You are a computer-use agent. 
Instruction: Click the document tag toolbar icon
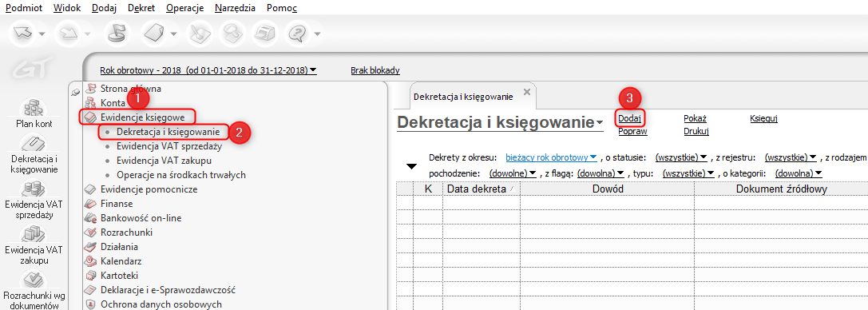point(153,34)
